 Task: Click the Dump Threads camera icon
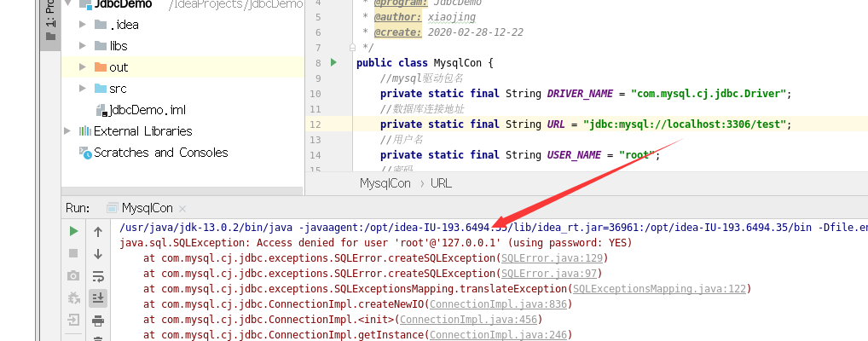click(73, 275)
